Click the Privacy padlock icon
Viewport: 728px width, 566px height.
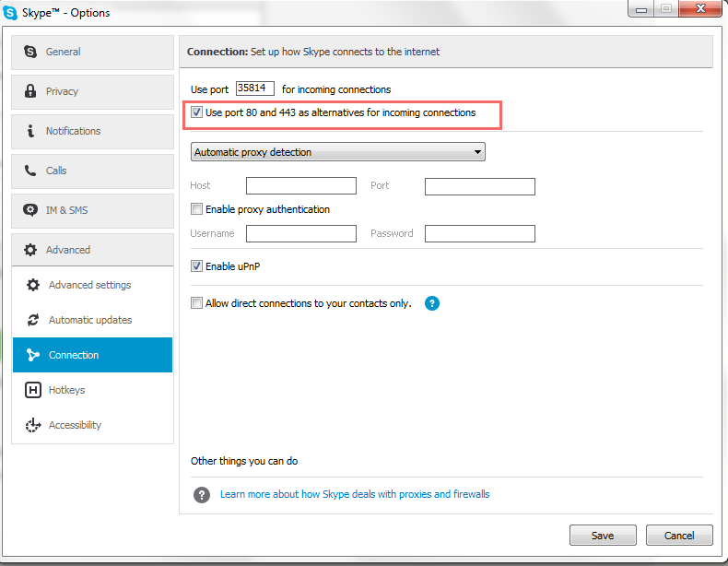(30, 91)
